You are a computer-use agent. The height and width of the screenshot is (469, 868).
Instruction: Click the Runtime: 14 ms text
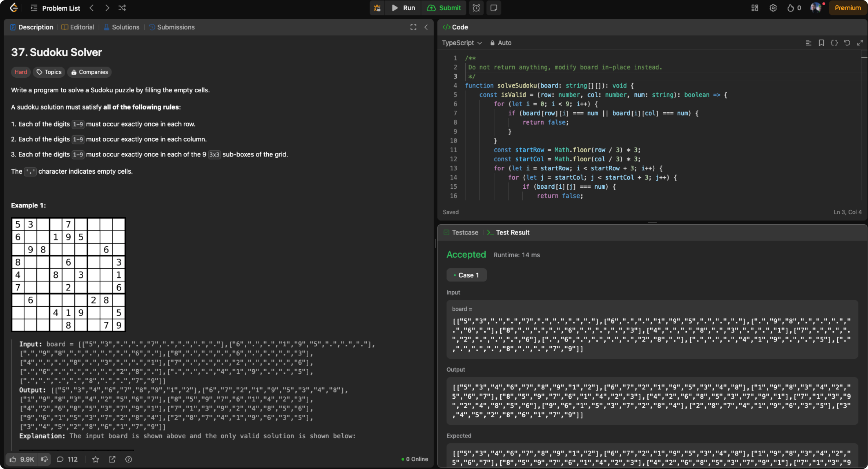coord(516,255)
